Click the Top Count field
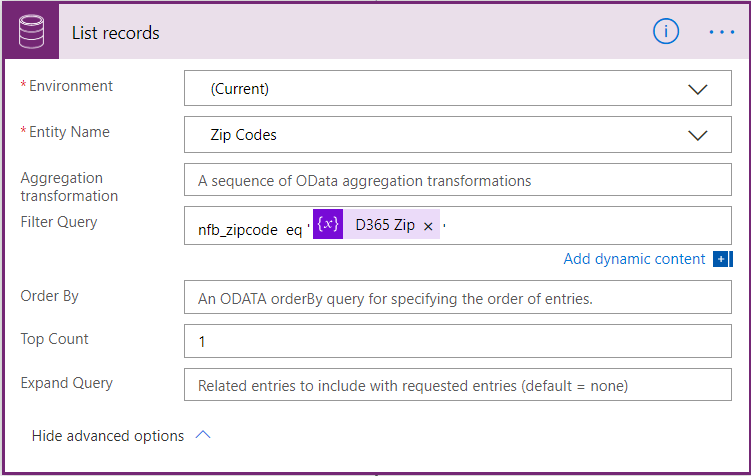Viewport: 751px width, 476px height. point(457,342)
